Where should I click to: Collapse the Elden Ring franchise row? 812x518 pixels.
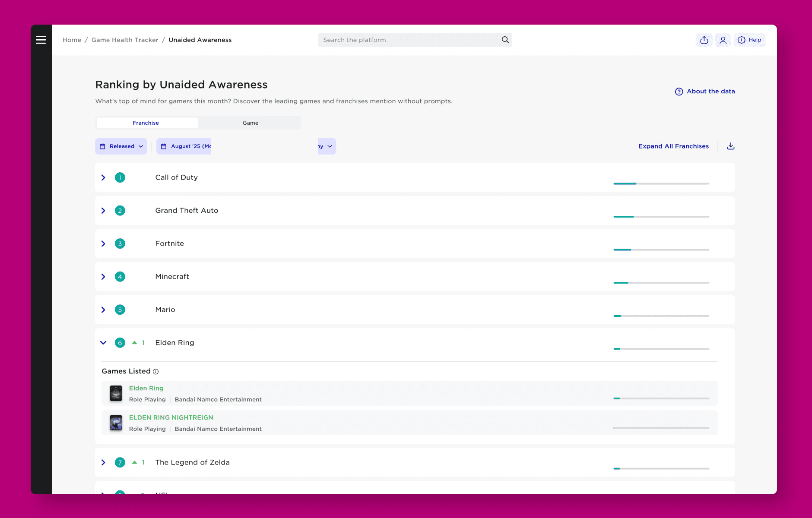pyautogui.click(x=103, y=342)
